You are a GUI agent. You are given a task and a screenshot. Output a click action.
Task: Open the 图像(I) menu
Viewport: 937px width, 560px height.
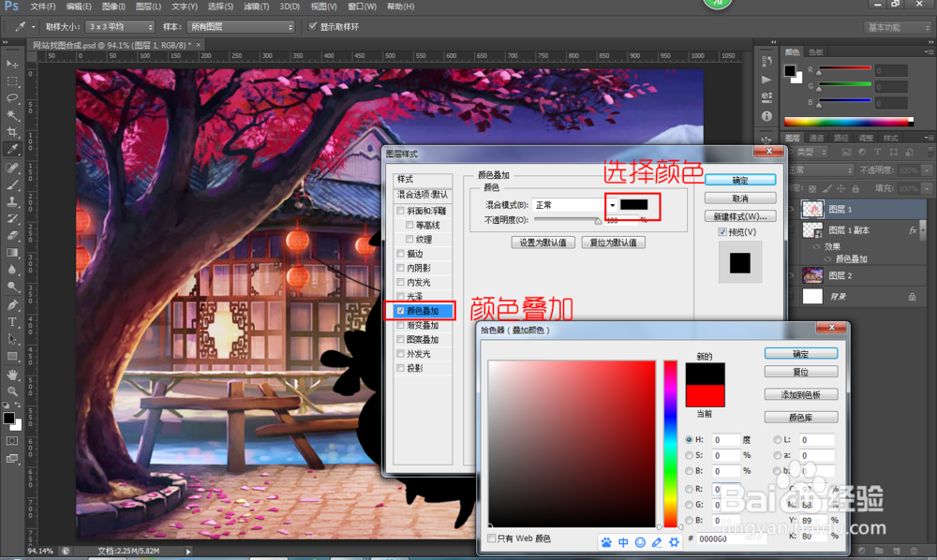point(113,7)
